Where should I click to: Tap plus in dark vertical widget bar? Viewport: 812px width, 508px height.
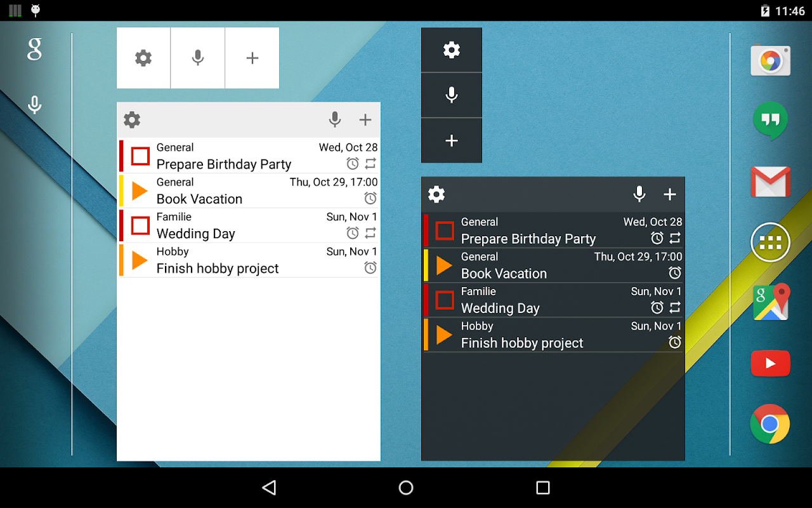tap(452, 140)
